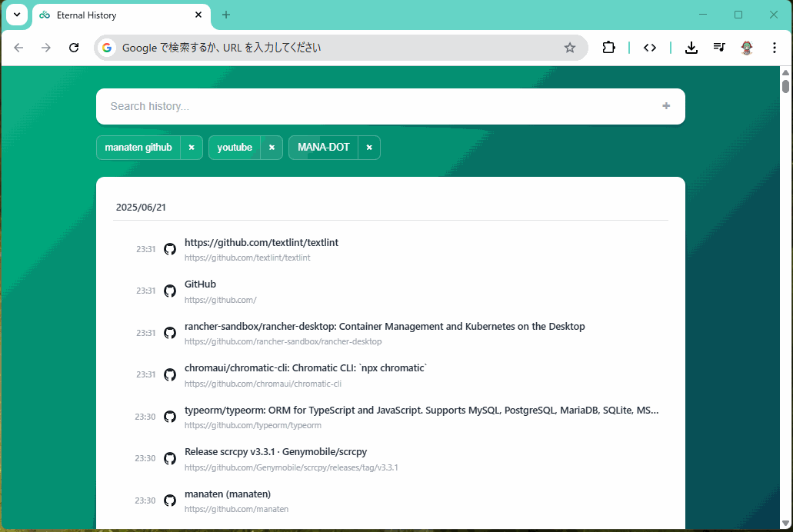
Task: Open Chrome three-dot menu
Action: tap(775, 48)
